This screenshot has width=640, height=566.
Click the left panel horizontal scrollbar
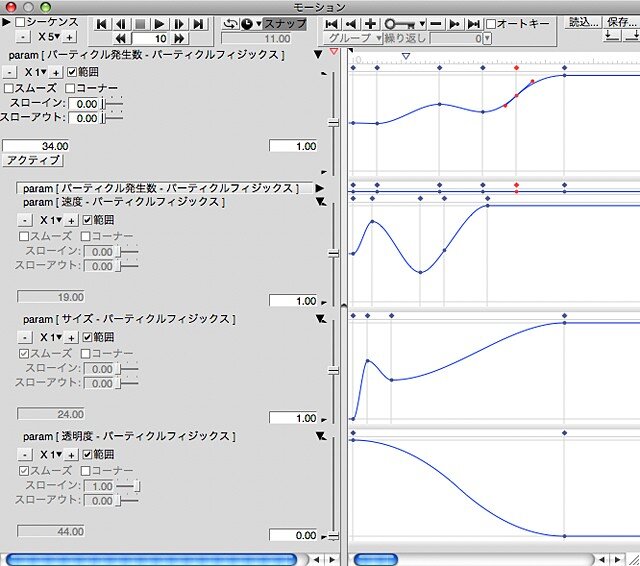[151, 559]
